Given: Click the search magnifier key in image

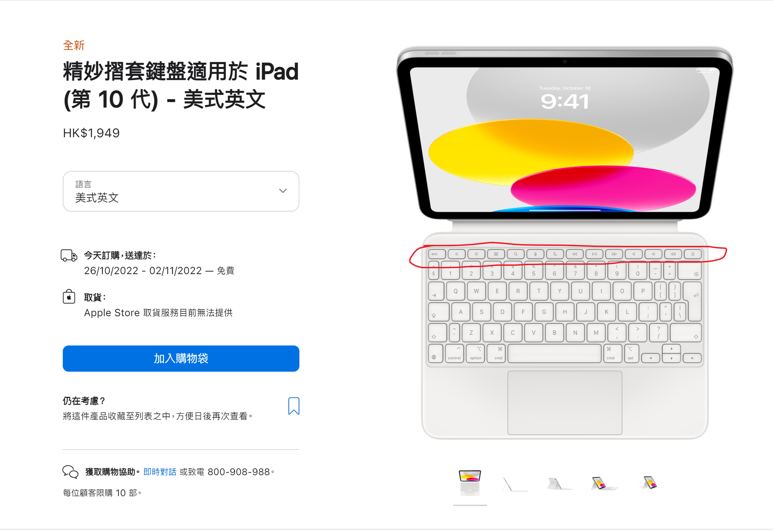Looking at the screenshot, I should point(515,254).
